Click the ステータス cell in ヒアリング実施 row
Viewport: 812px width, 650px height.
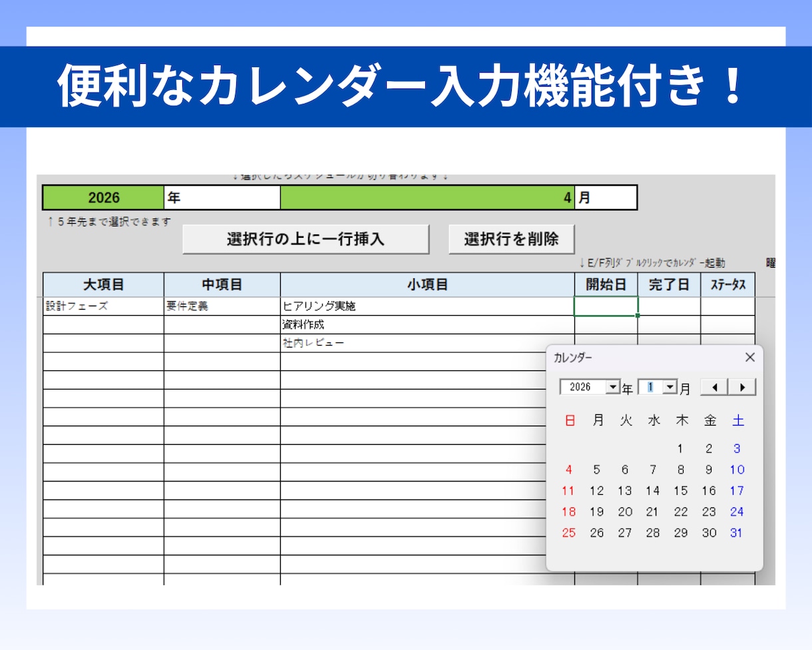point(728,306)
